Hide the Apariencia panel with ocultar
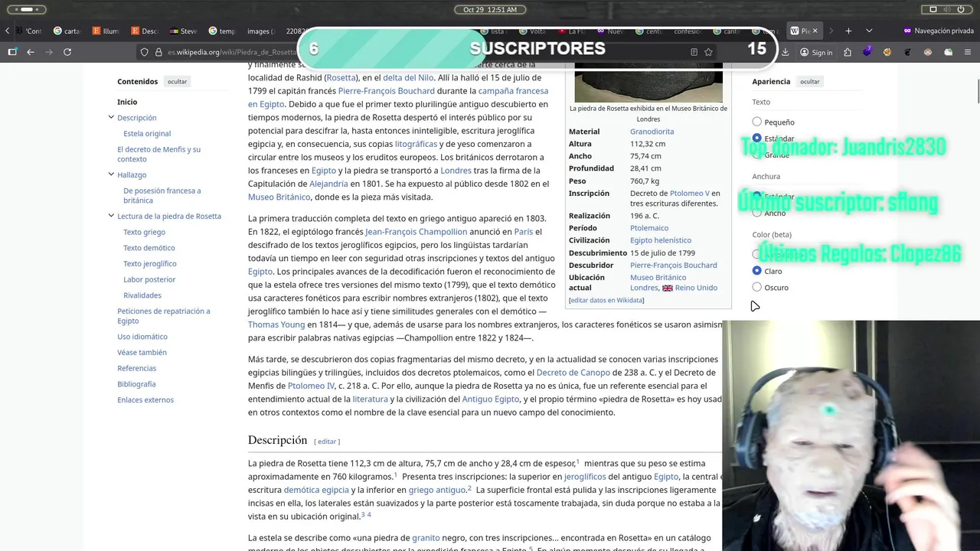Image resolution: width=980 pixels, height=551 pixels. 809,81
